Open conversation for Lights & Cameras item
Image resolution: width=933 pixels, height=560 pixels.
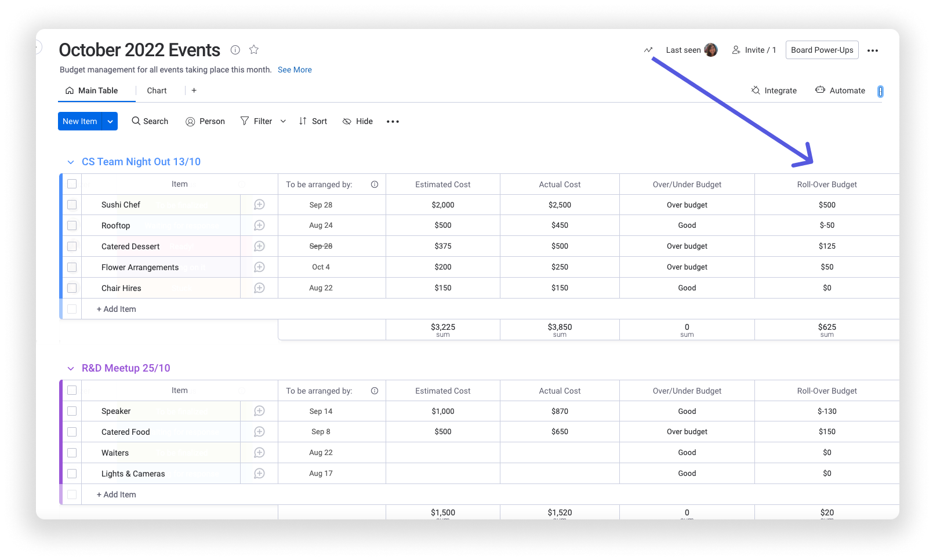[259, 474]
